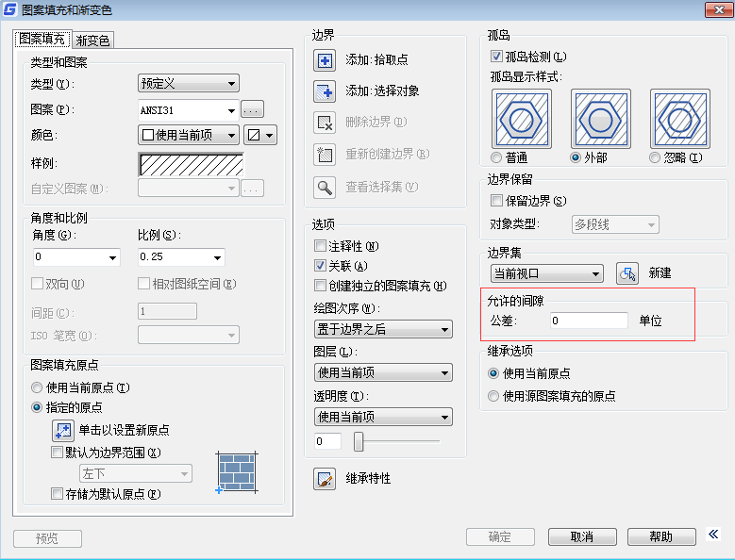Switch to the 图案填充 tab

[42, 40]
